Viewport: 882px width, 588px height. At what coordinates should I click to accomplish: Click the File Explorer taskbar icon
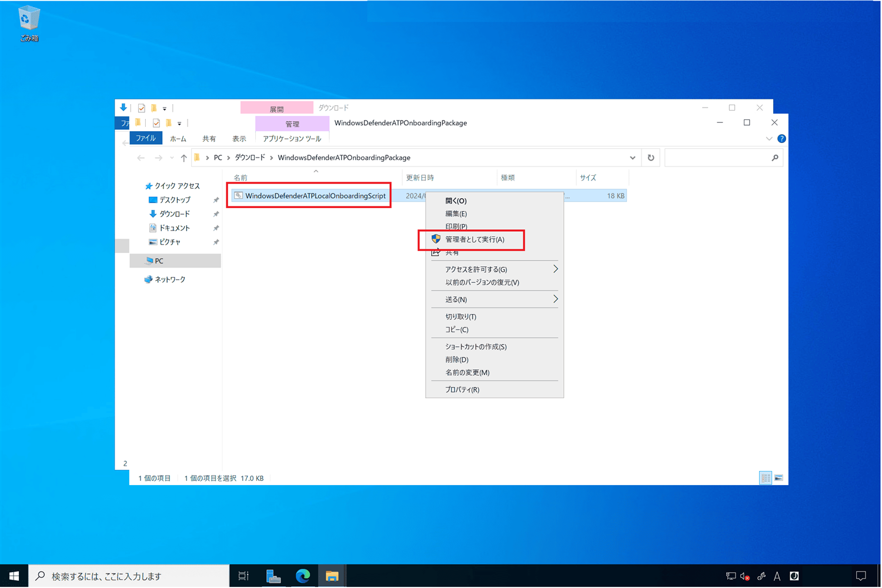coord(332,576)
